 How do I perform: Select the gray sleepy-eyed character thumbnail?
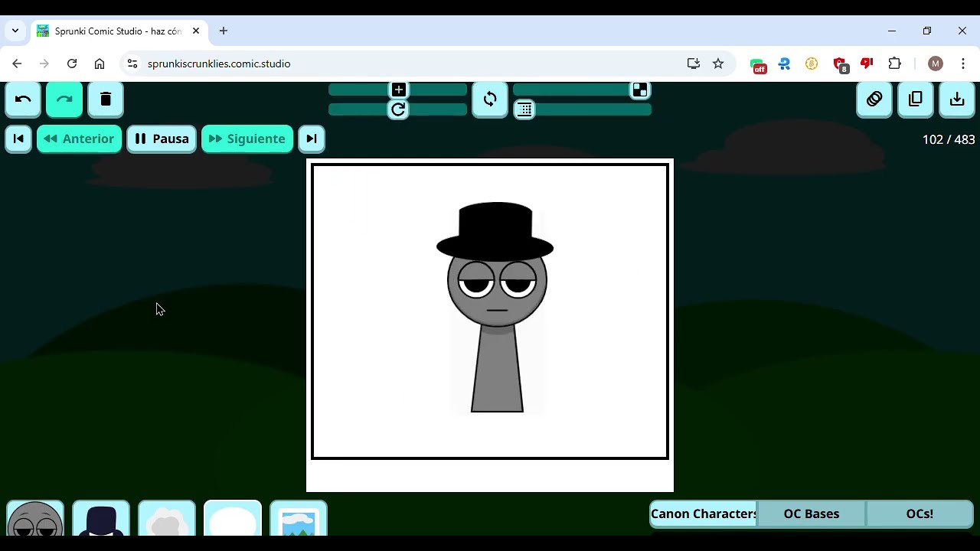[35, 519]
